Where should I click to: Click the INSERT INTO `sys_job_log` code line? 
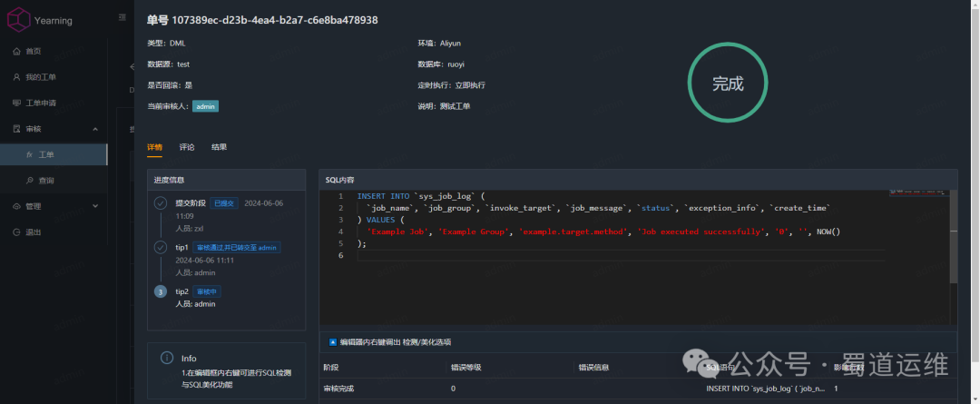click(421, 196)
